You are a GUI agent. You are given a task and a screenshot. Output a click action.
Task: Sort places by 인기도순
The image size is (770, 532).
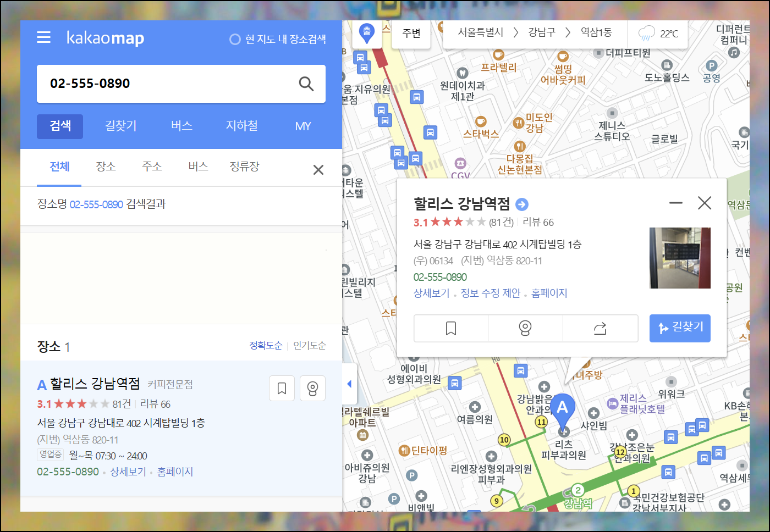click(310, 345)
